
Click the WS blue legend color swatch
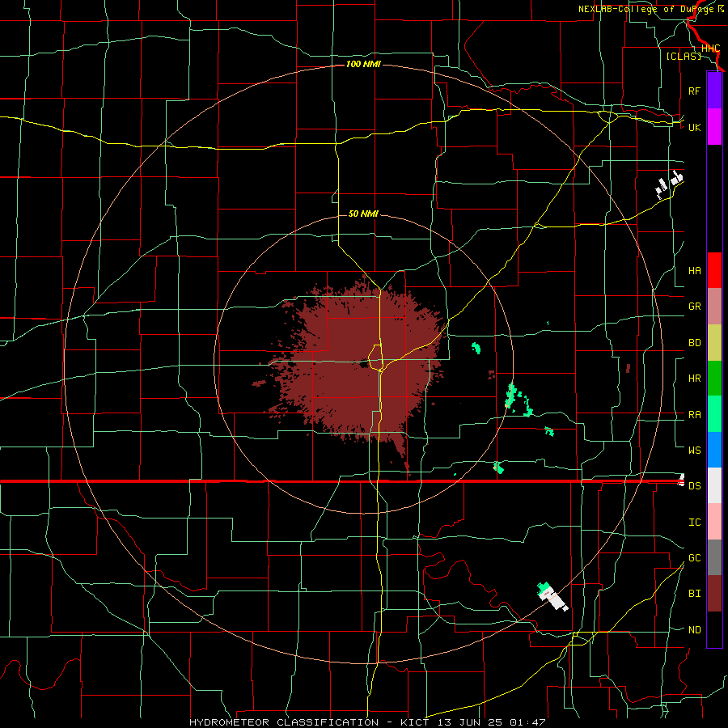pyautogui.click(x=714, y=450)
